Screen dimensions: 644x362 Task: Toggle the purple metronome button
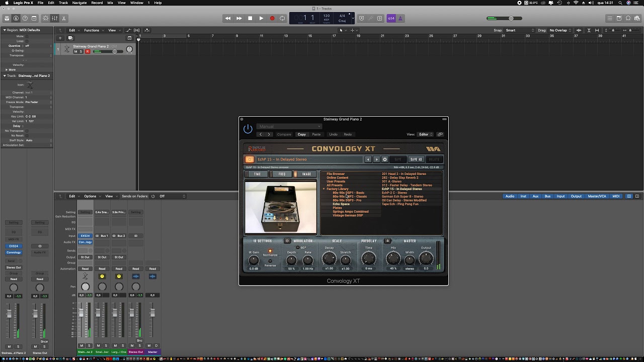click(400, 19)
